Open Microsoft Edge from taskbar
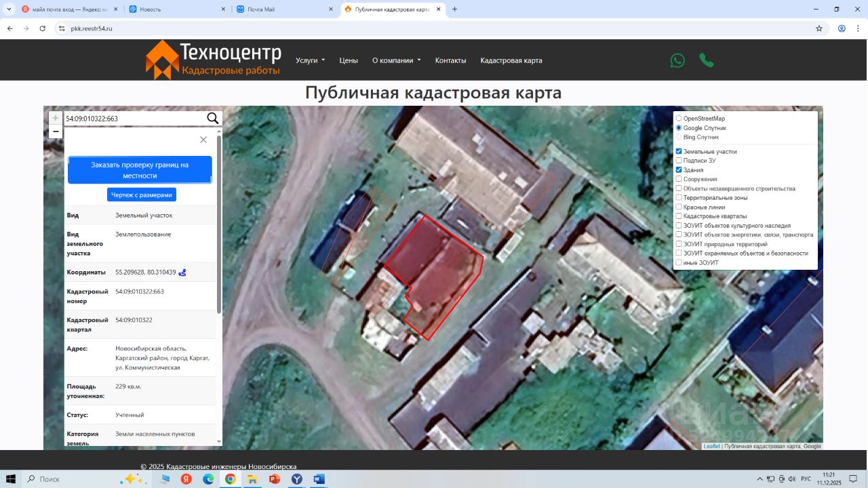This screenshot has width=868, height=488. [x=208, y=479]
